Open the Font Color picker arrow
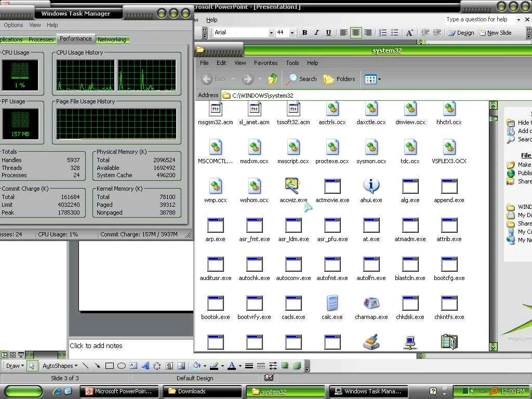 tap(240, 366)
